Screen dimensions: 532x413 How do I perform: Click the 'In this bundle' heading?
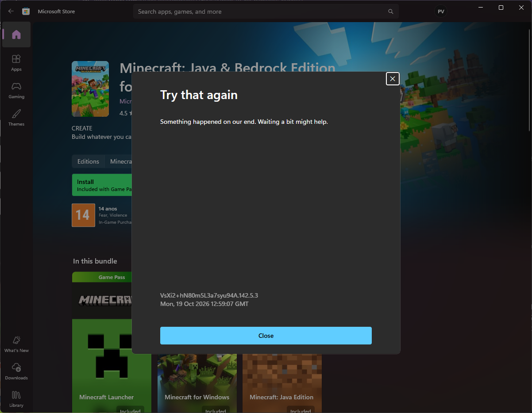[95, 261]
